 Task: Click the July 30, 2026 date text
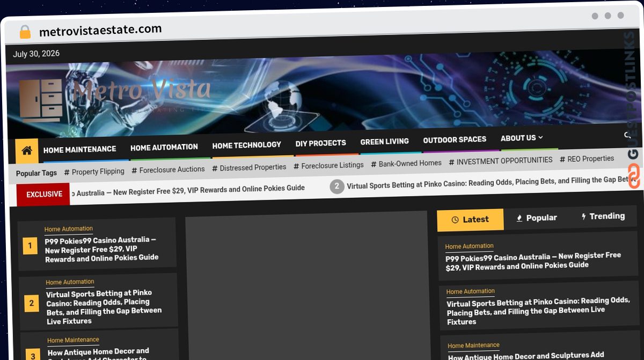36,54
